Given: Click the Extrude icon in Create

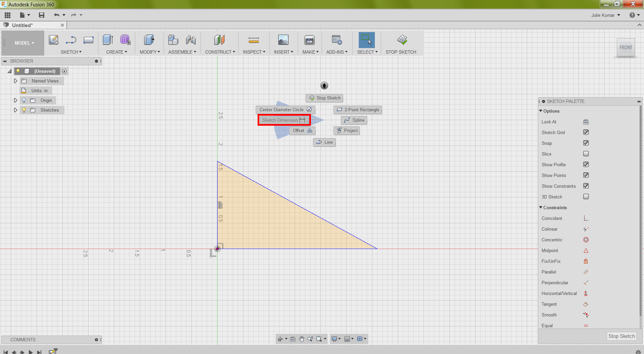Looking at the screenshot, I should click(108, 40).
